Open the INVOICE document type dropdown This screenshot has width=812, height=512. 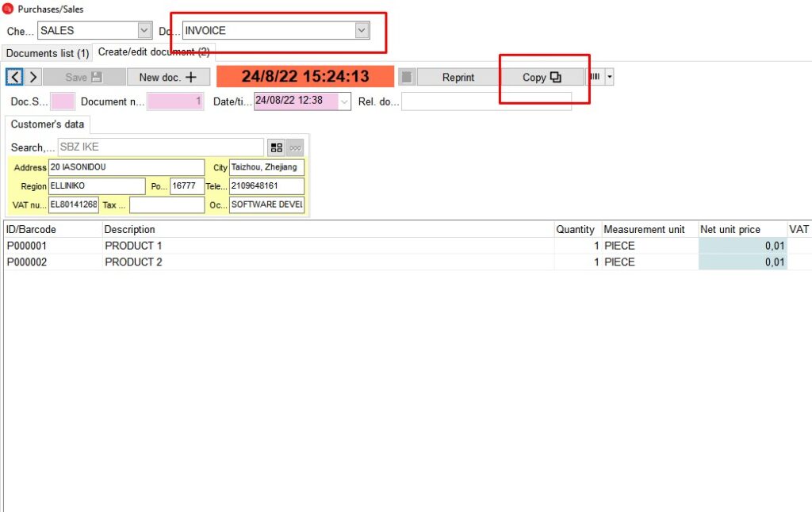(362, 31)
